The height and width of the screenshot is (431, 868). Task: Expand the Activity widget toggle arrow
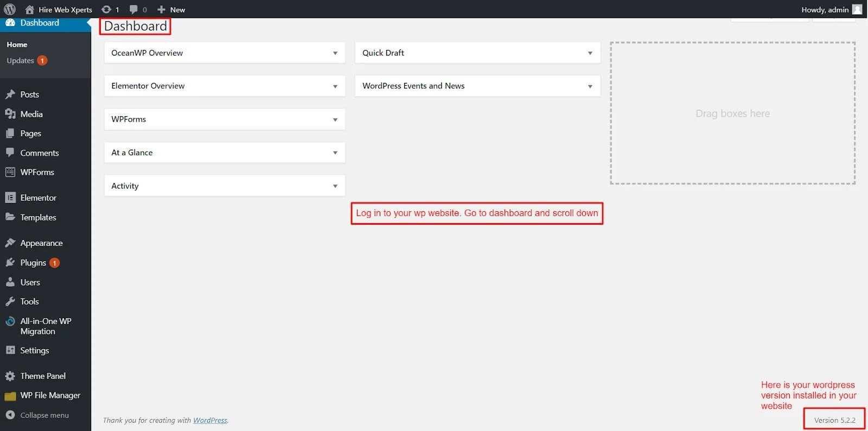(335, 186)
